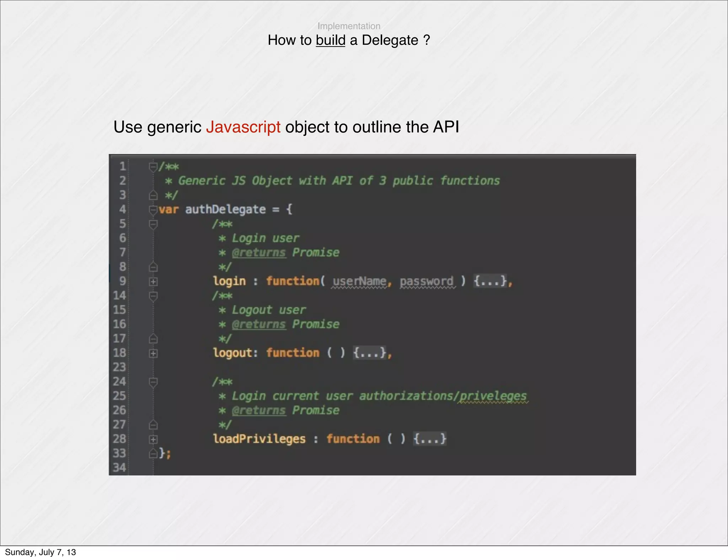Click the 'authDelegate' variable name
728x560 pixels.
225,209
